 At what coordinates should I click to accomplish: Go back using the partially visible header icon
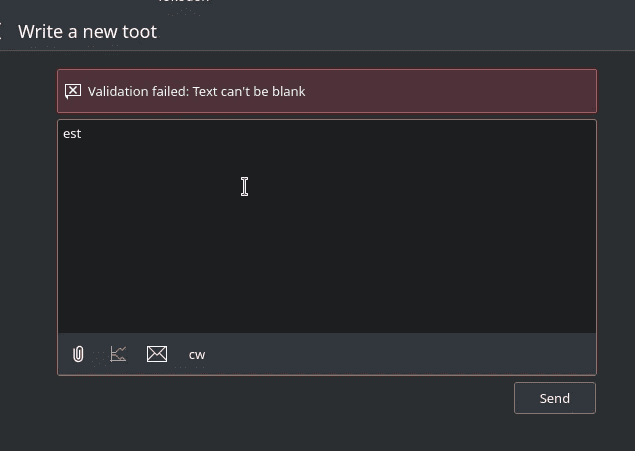pos(1,31)
